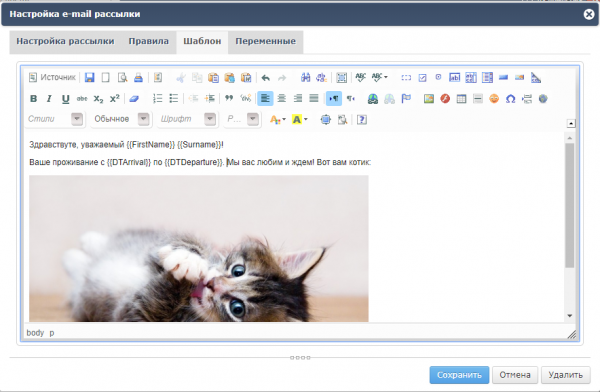This screenshot has height=392, width=600.
Task: Open the Шрифт font dropdown
Action: [188, 119]
